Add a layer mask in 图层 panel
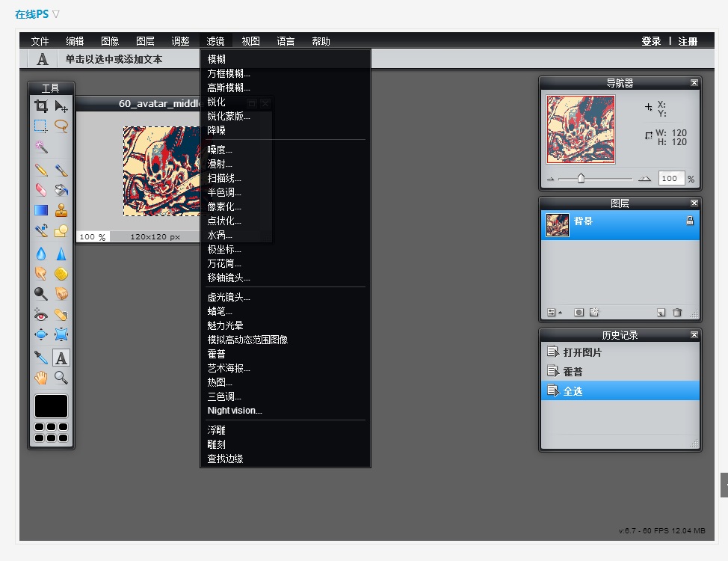Viewport: 728px width, 561px height. pos(579,313)
